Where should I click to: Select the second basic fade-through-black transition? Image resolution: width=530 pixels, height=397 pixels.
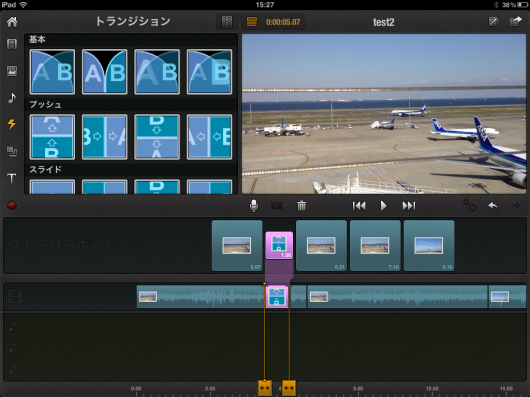point(105,72)
